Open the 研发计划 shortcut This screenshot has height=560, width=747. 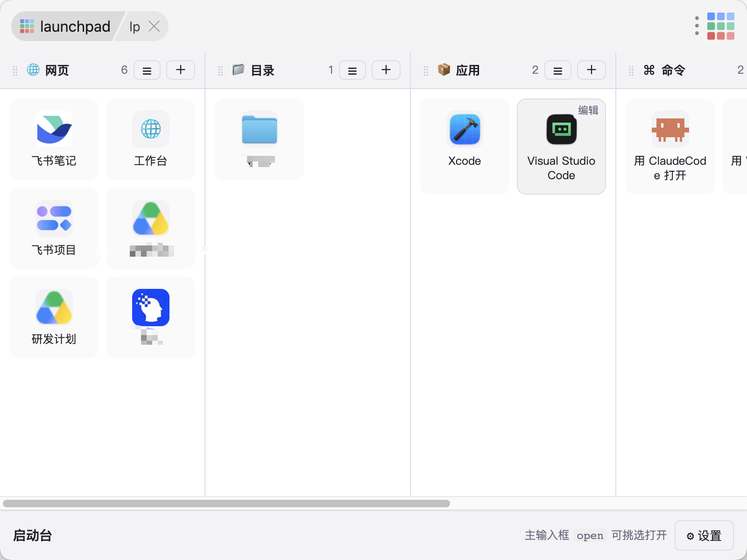[x=54, y=317]
